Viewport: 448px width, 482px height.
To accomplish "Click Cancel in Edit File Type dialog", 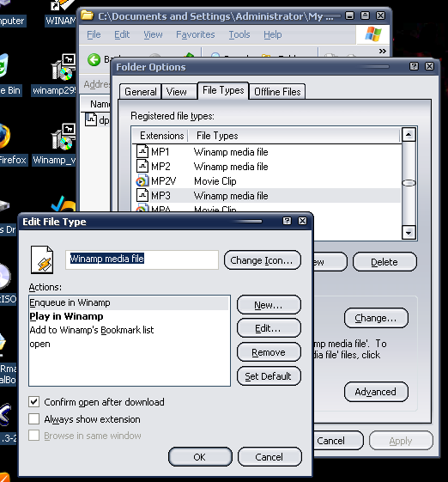I will (x=269, y=457).
